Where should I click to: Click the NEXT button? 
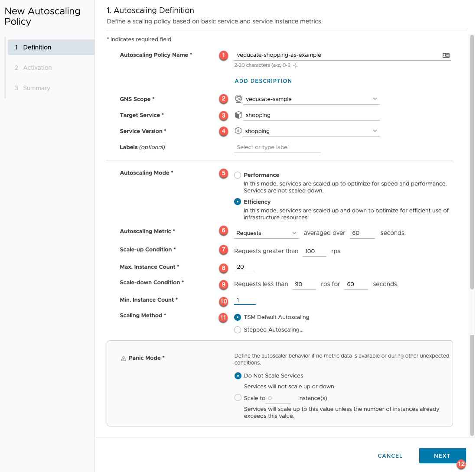point(442,456)
